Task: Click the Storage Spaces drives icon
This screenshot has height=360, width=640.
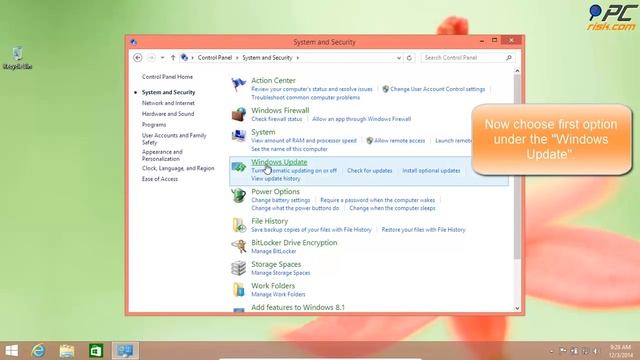Action: tap(238, 268)
